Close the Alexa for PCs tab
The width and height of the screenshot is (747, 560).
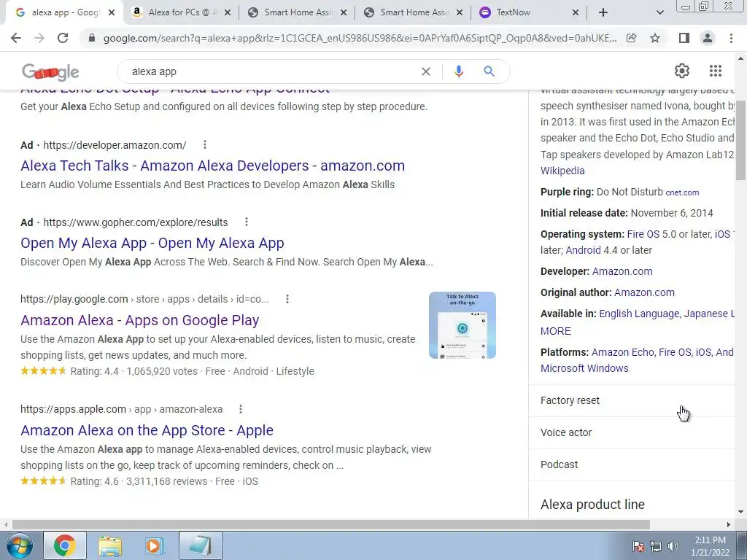click(228, 13)
